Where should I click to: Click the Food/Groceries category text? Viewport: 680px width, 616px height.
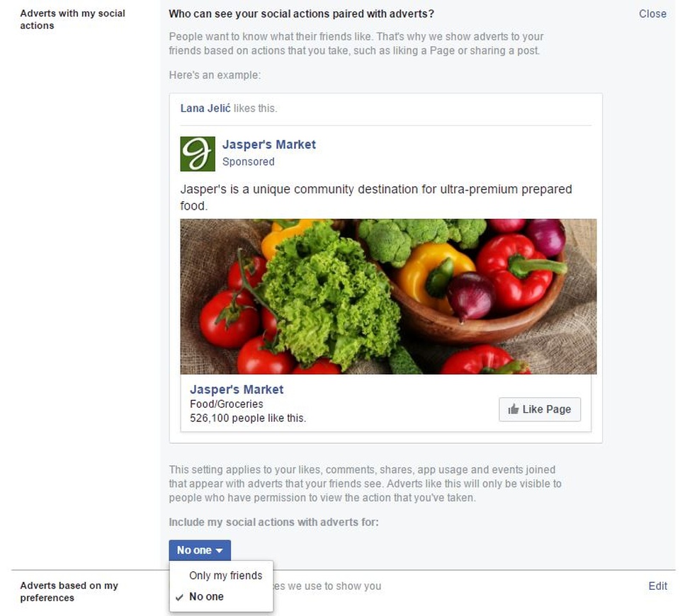pyautogui.click(x=227, y=404)
